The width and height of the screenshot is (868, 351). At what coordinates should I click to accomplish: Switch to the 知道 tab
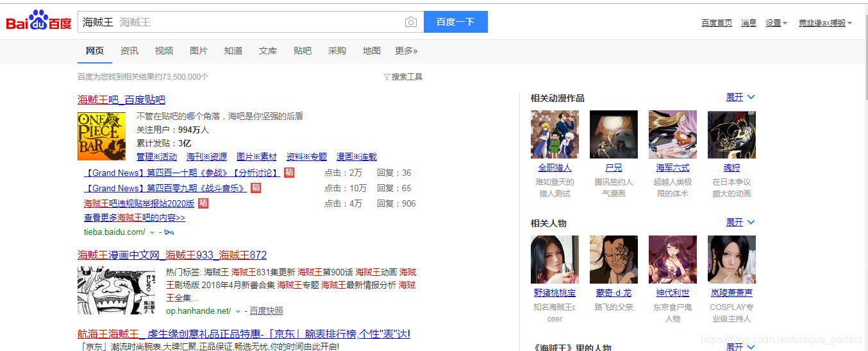tap(233, 51)
